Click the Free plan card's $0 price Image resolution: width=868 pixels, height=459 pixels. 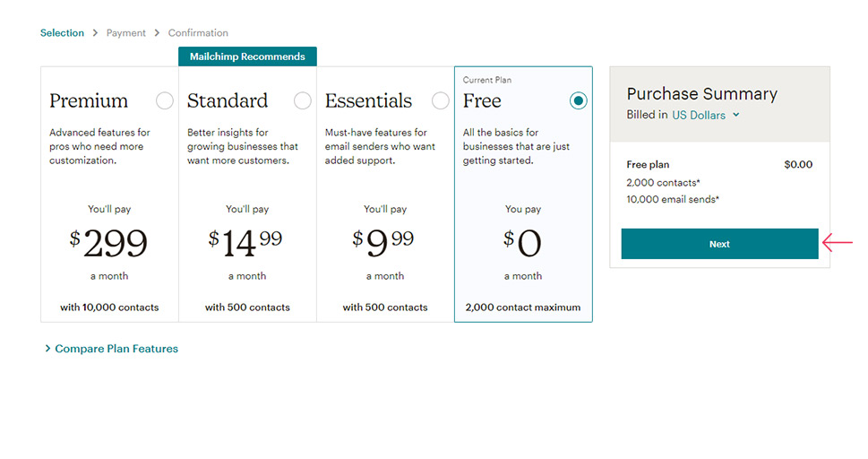[522, 243]
